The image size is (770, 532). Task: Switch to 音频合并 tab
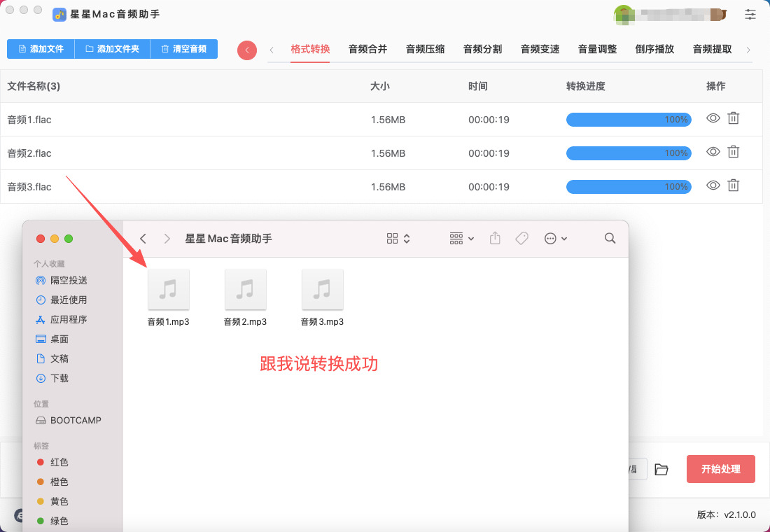click(x=367, y=49)
